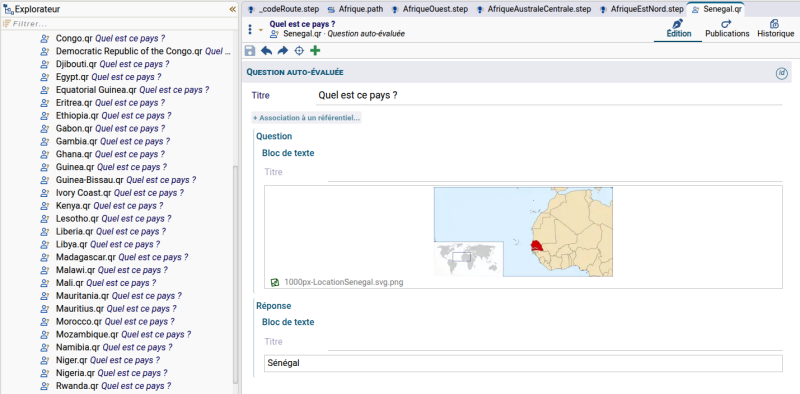Click the filter icon in Filtrer field

click(7, 23)
